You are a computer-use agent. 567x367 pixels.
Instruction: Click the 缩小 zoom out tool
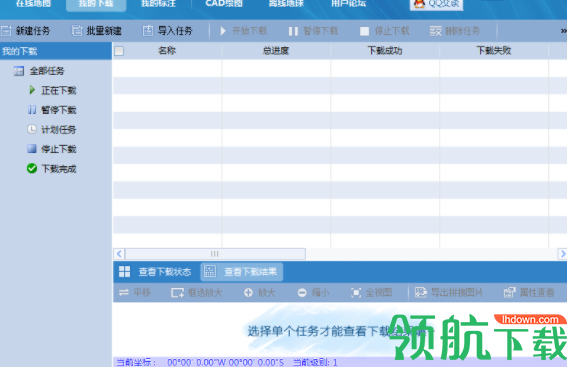click(313, 293)
